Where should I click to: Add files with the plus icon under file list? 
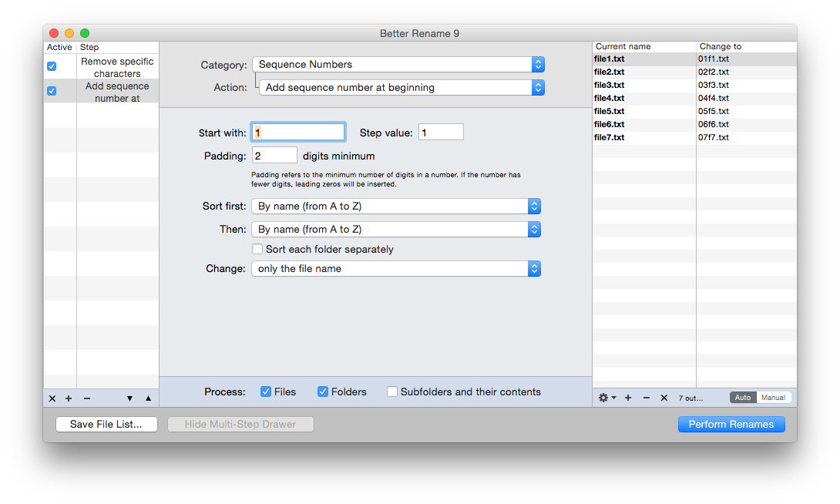pyautogui.click(x=628, y=398)
